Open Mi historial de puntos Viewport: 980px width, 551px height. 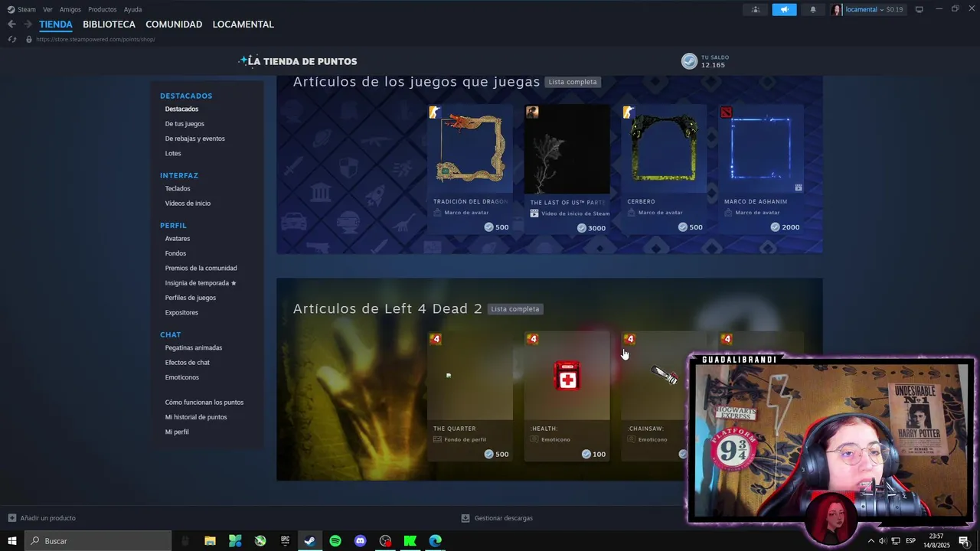click(x=196, y=417)
